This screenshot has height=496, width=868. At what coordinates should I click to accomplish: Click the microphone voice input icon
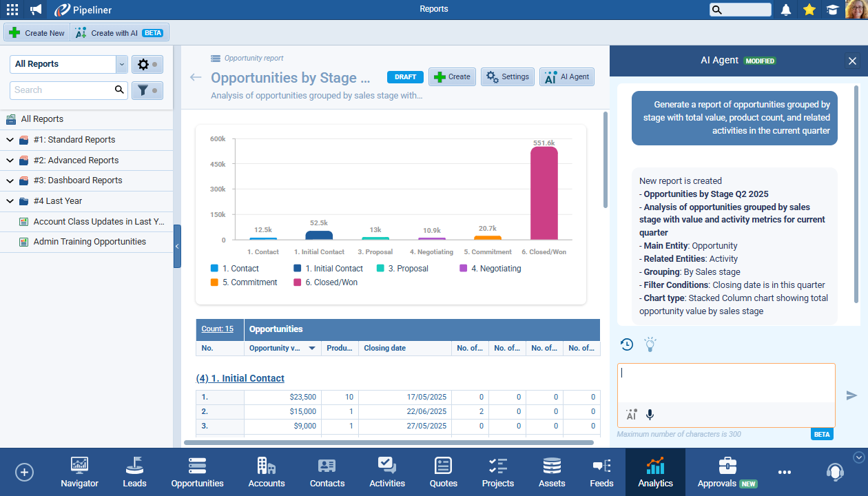click(x=650, y=415)
